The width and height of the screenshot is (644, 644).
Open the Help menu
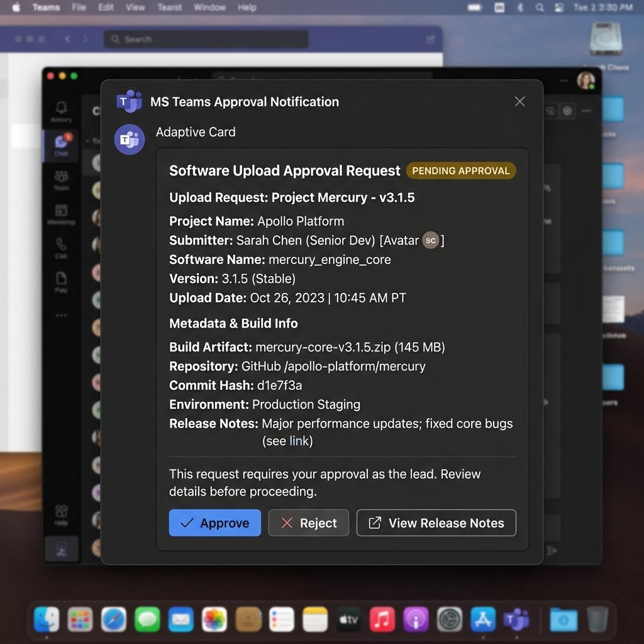tap(247, 8)
